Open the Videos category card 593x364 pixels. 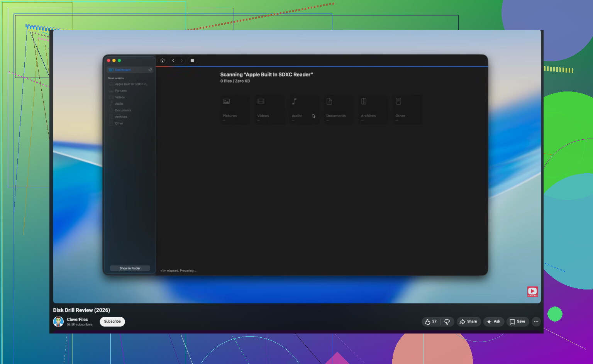coord(269,110)
